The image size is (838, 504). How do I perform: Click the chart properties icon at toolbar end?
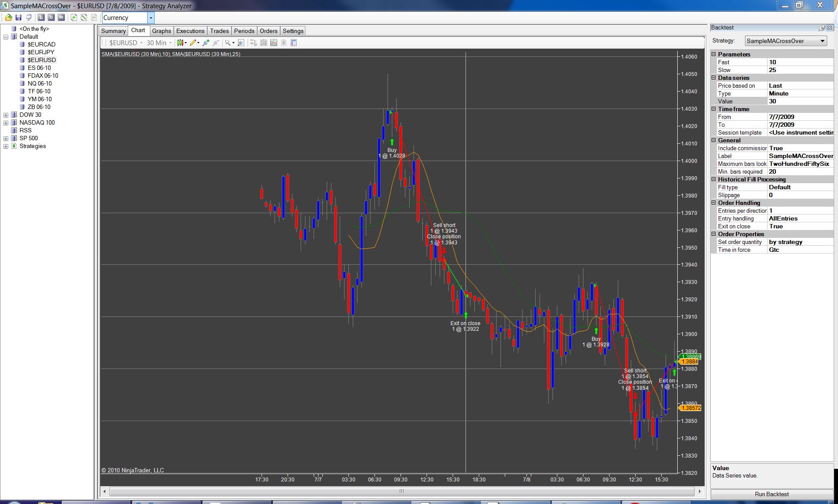294,43
